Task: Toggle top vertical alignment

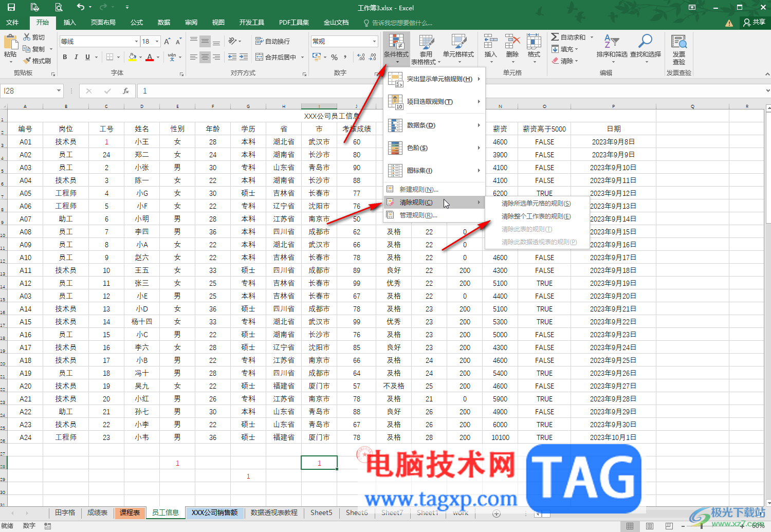Action: [x=194, y=41]
